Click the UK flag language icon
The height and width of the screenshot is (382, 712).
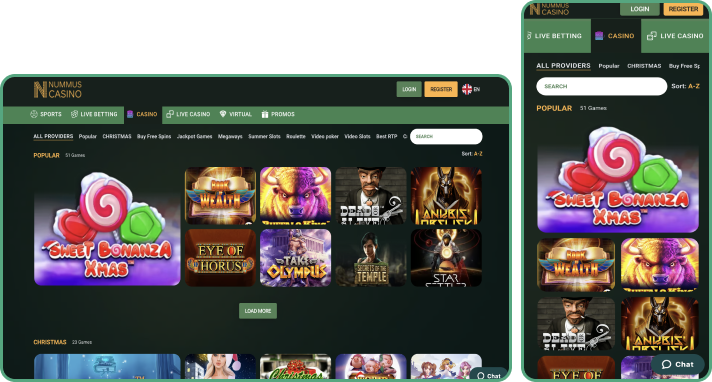pos(467,89)
